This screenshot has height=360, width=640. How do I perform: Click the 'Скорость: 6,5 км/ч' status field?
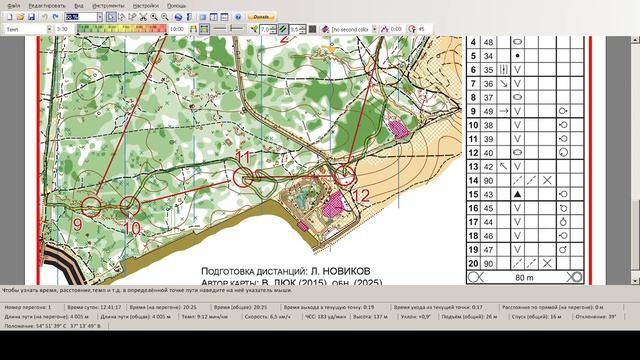268,316
